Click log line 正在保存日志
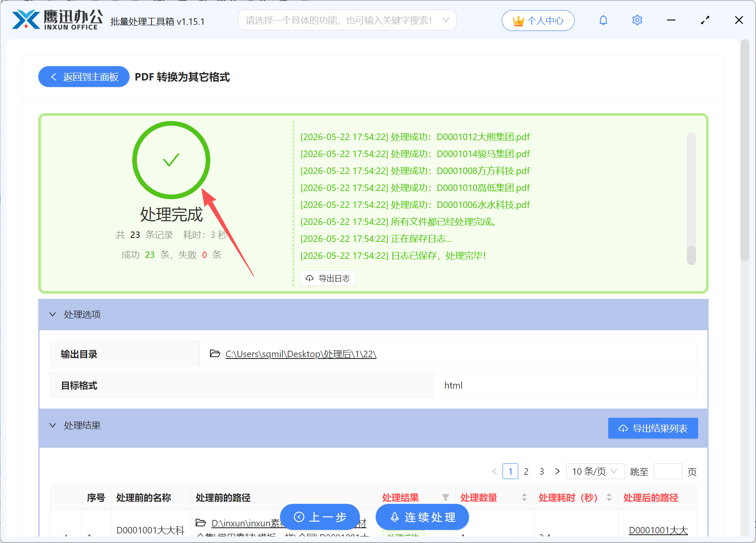The width and height of the screenshot is (756, 543). 376,239
